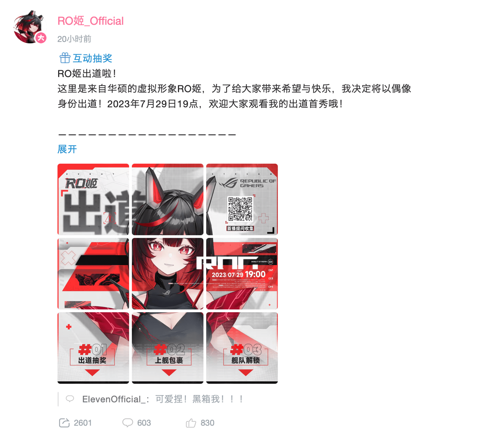Click the share/repost icon with 2601
Viewport: 504px width, 436px height.
[x=64, y=423]
